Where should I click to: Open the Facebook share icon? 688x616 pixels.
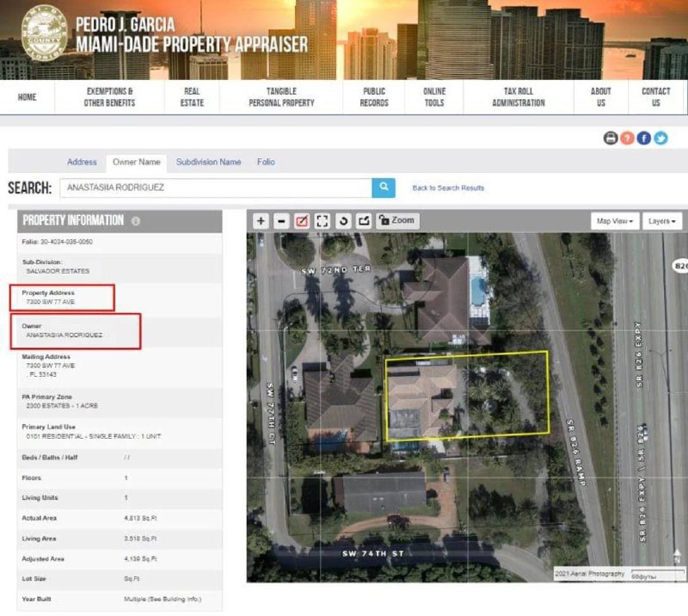643,138
